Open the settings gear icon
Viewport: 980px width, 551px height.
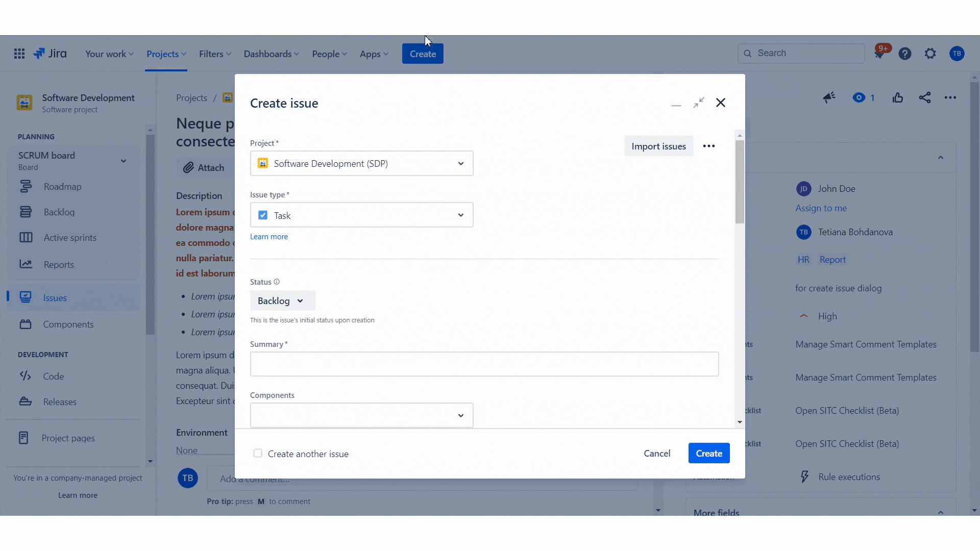click(930, 54)
